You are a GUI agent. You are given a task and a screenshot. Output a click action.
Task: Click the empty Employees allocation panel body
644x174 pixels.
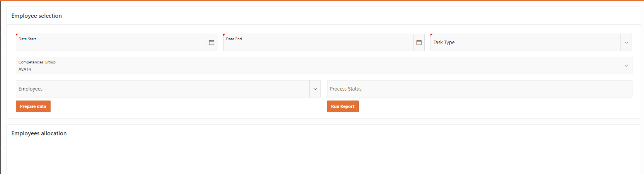[324, 158]
